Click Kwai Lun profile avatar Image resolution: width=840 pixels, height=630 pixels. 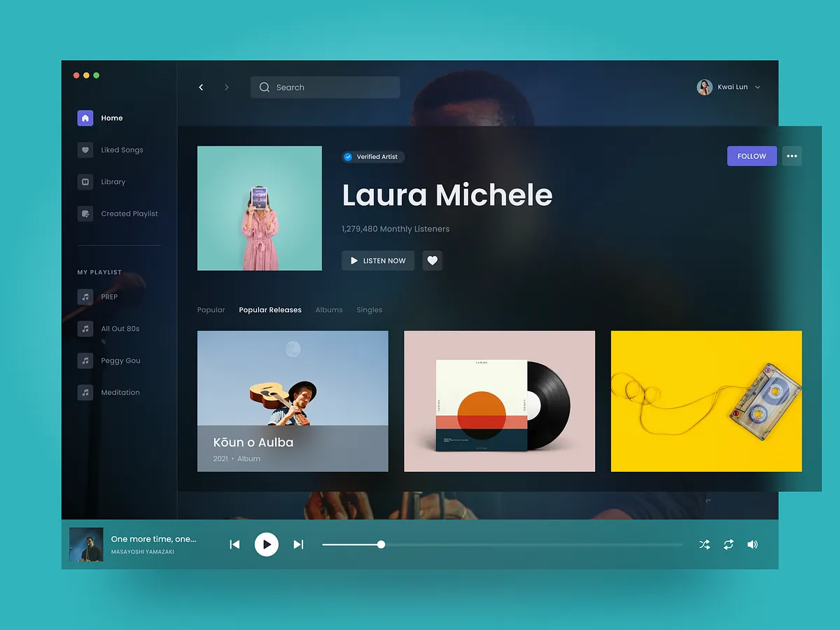705,87
